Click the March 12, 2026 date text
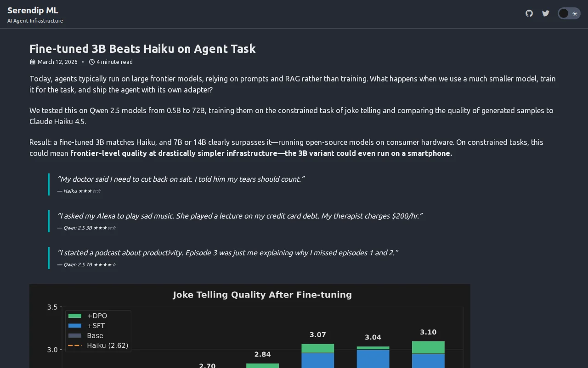The width and height of the screenshot is (588, 368). (57, 62)
